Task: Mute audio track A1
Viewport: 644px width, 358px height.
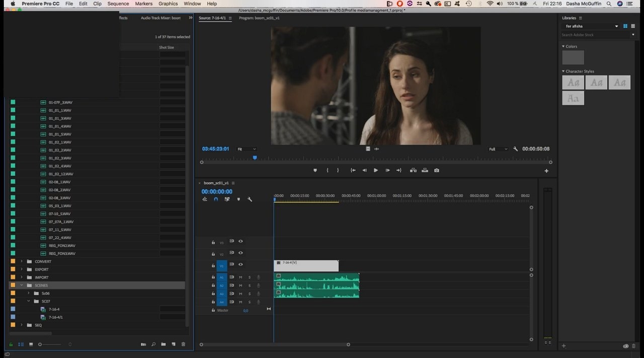Action: [x=240, y=277]
